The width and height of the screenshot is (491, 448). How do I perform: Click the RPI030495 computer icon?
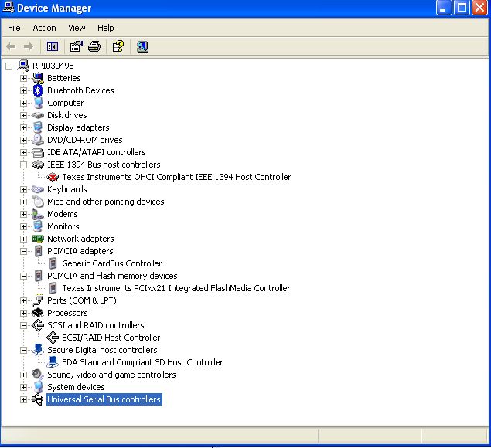coord(23,66)
